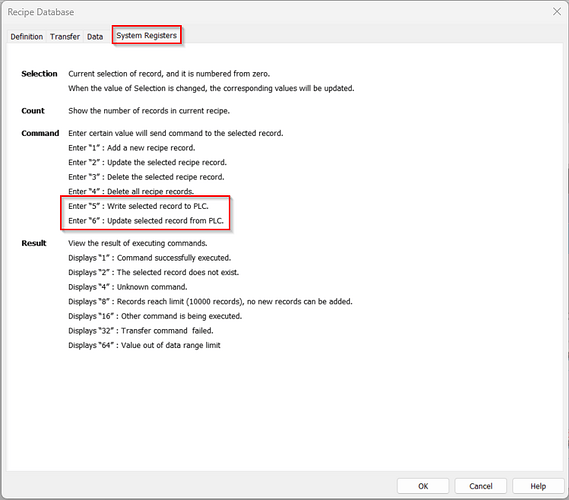Switch to the Definition tab
This screenshot has height=500, width=569.
coord(26,37)
